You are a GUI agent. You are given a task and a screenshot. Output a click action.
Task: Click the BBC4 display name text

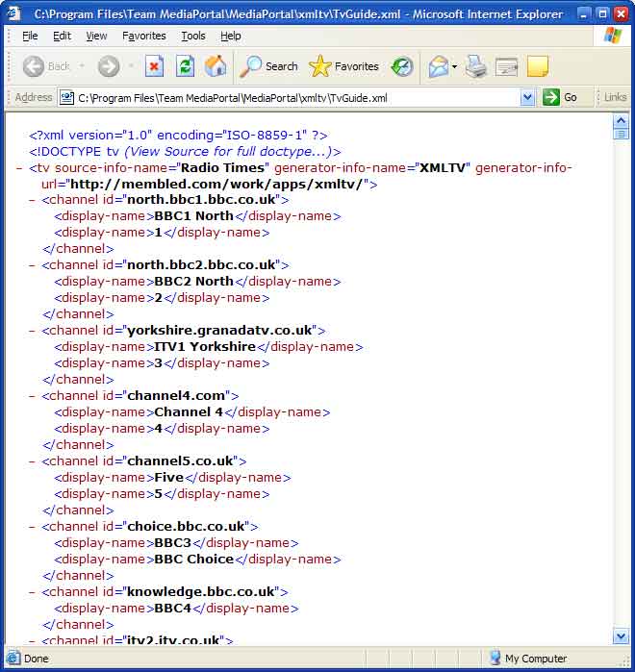(x=173, y=609)
